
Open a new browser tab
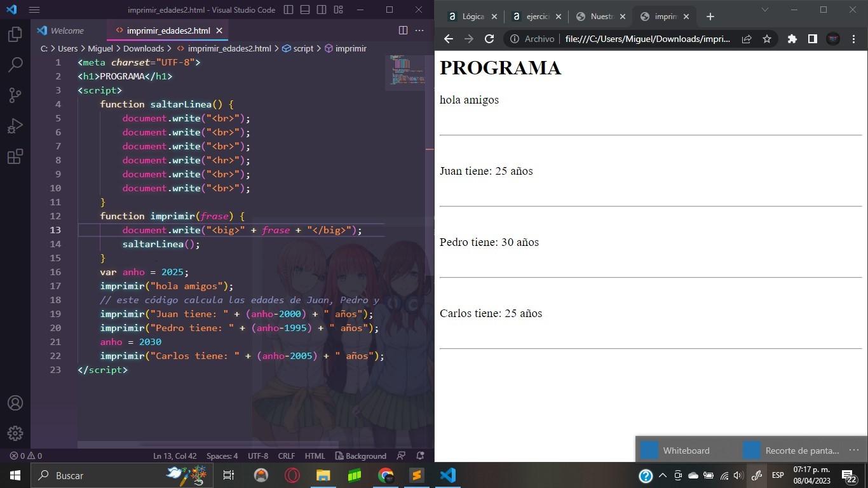click(710, 17)
